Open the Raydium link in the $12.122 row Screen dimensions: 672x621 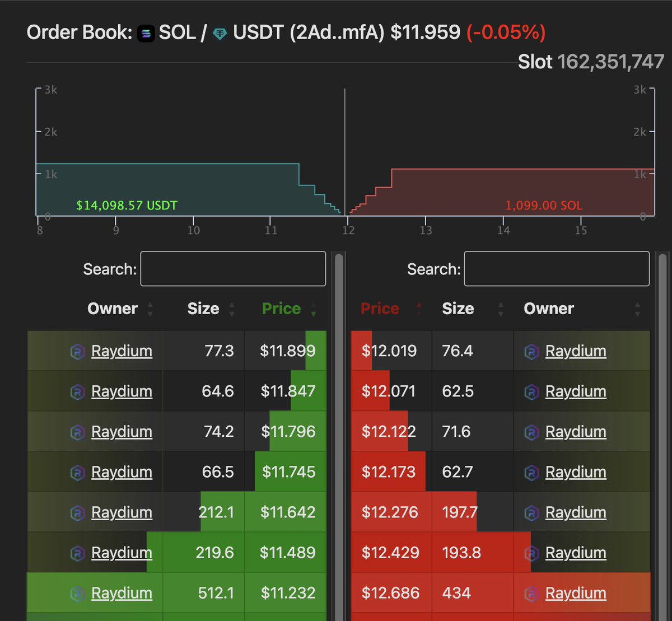point(576,432)
